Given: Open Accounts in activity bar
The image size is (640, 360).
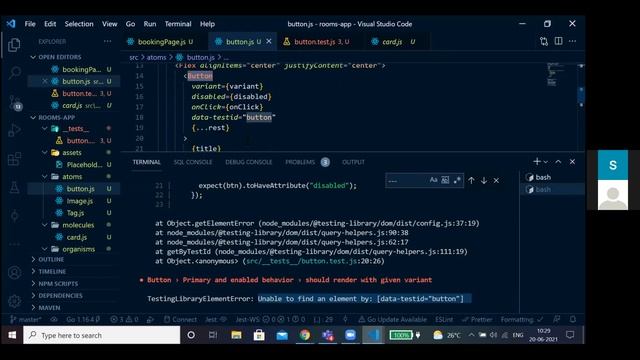Looking at the screenshot, I should pos(15,272).
